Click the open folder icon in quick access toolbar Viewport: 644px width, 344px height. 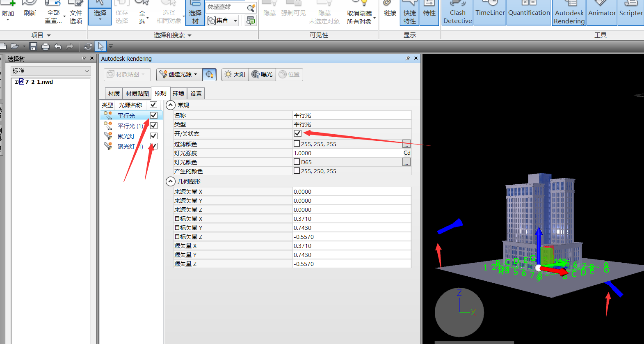point(15,46)
